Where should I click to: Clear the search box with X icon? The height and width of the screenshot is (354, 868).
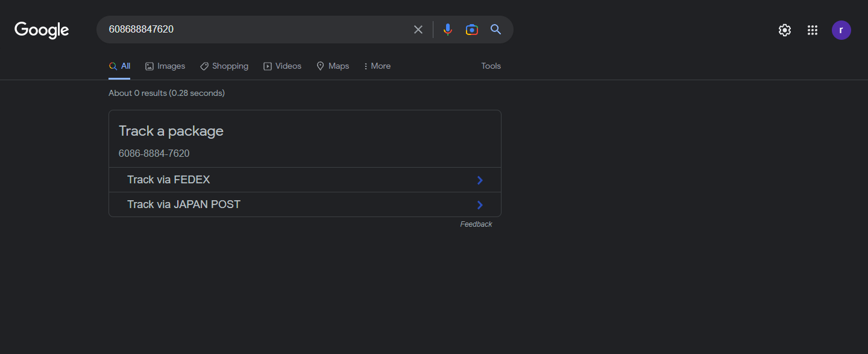418,30
